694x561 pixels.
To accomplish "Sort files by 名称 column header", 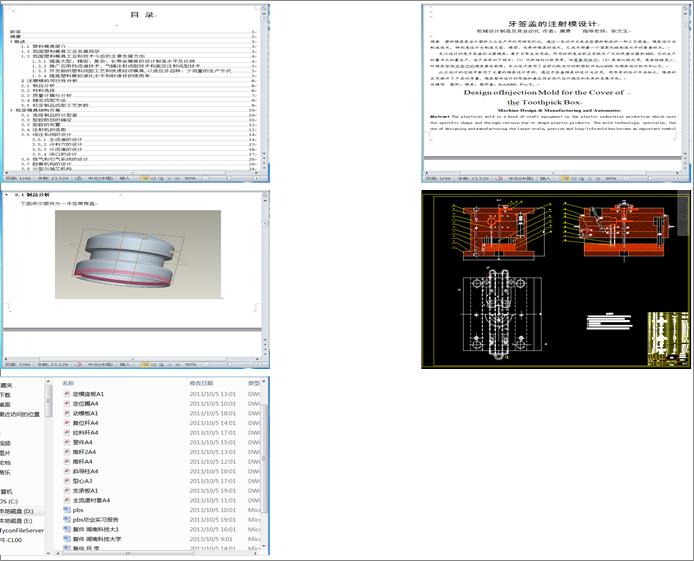I will click(x=68, y=383).
